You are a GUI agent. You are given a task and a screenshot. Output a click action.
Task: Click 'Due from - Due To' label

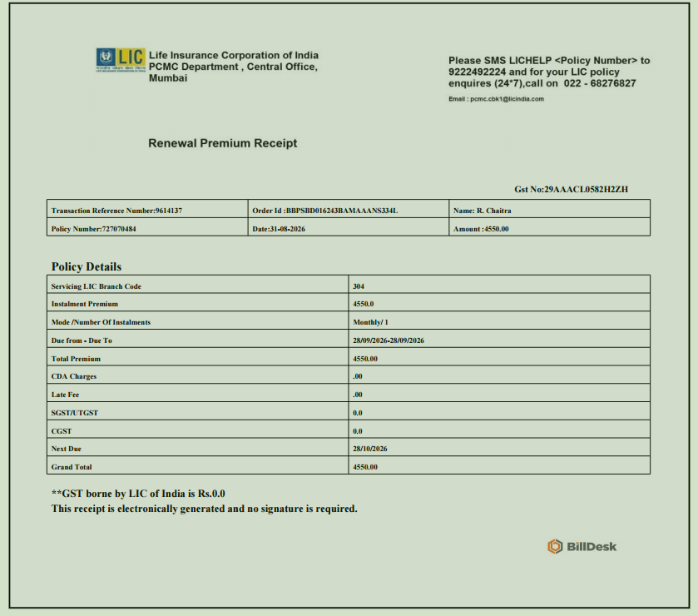click(82, 340)
